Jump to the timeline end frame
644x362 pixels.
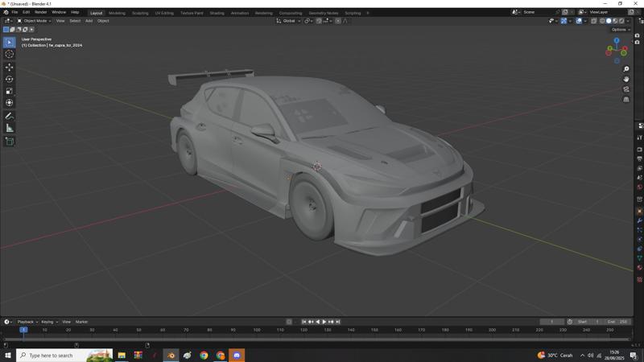(337, 322)
